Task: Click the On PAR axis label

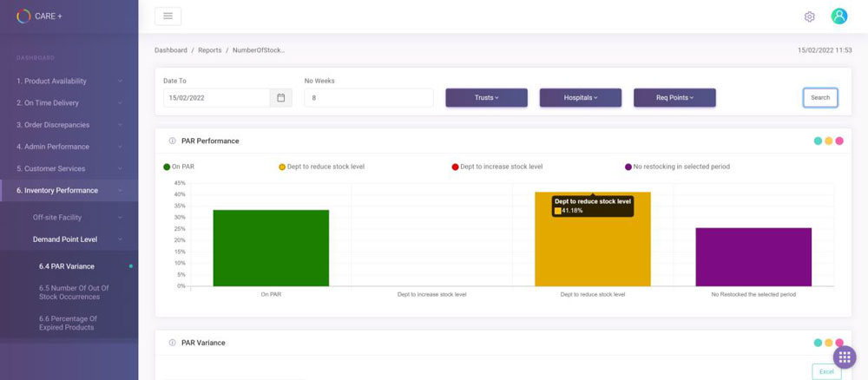Action: point(271,295)
